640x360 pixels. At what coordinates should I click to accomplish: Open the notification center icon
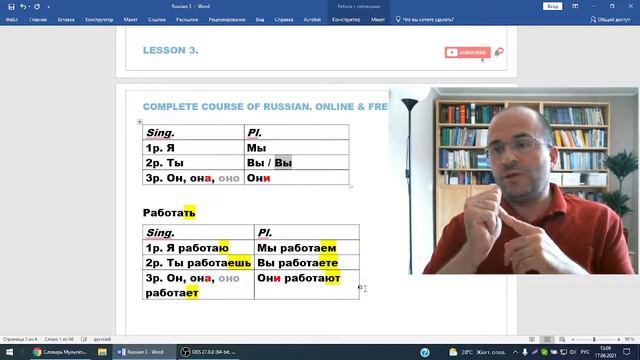point(627,352)
